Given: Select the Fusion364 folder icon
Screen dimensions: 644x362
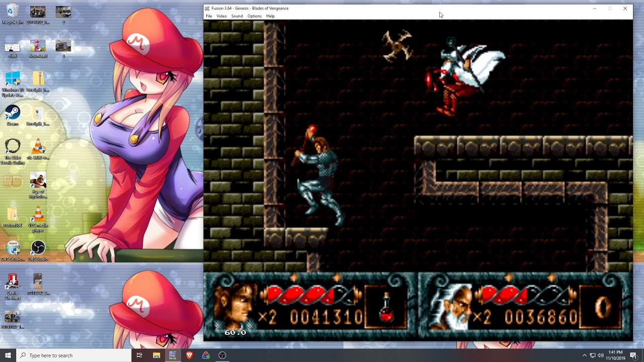Looking at the screenshot, I should [13, 218].
